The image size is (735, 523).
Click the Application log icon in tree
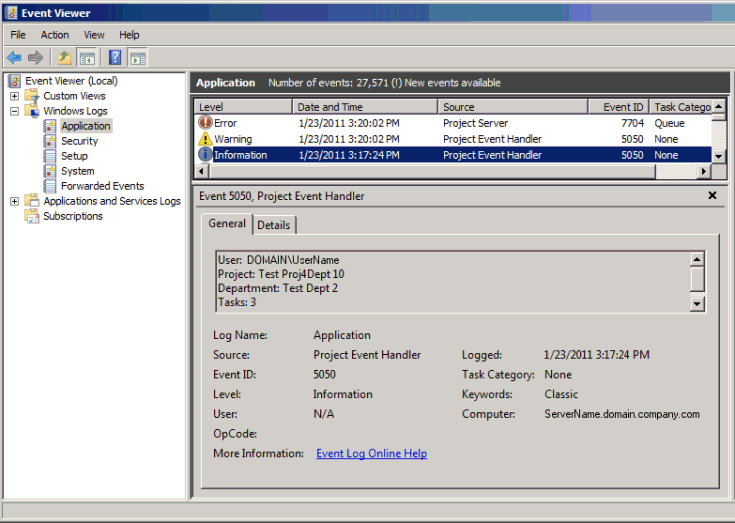pos(50,126)
